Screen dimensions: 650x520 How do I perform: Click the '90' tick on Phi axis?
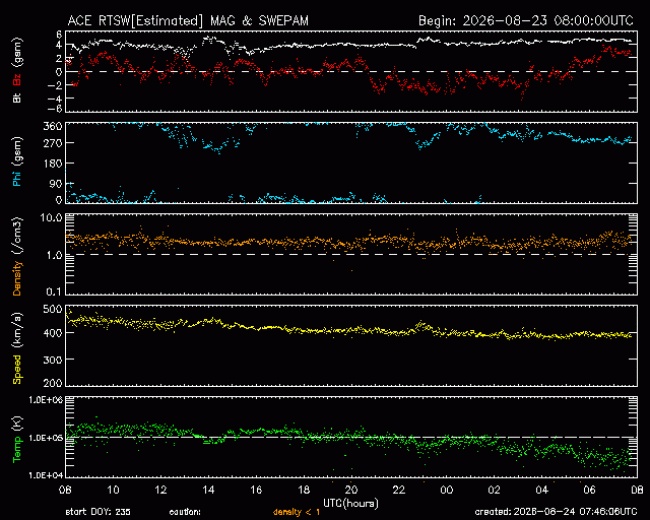coord(56,184)
